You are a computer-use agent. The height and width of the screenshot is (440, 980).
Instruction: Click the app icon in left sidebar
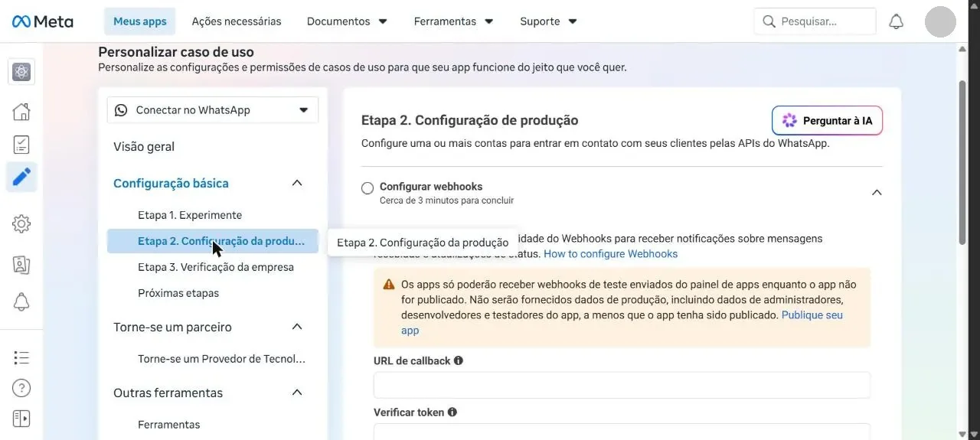21,72
